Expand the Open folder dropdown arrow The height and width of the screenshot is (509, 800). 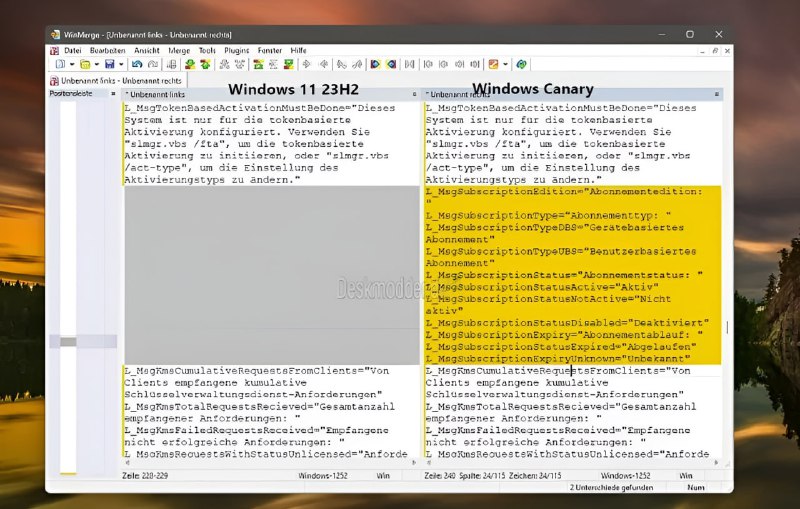click(x=96, y=64)
